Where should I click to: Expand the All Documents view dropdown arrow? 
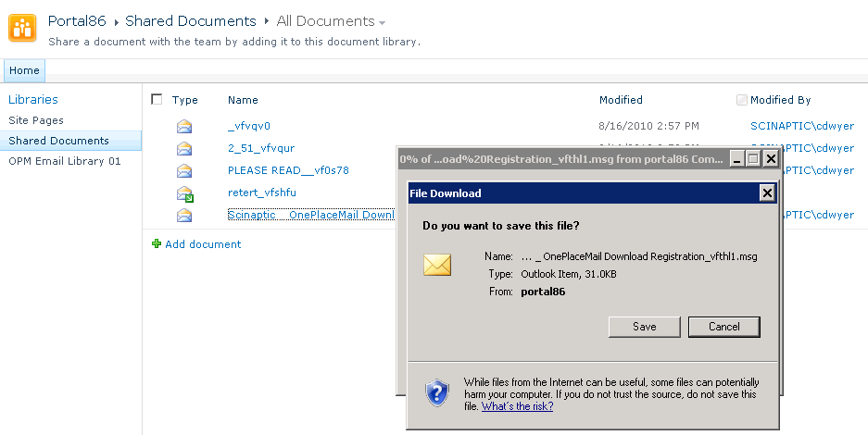pyautogui.click(x=382, y=23)
